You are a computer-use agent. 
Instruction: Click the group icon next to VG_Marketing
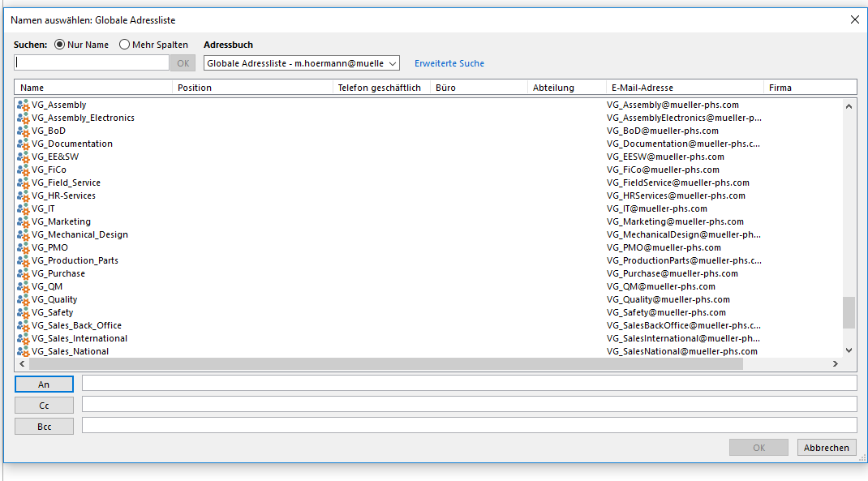tap(23, 221)
